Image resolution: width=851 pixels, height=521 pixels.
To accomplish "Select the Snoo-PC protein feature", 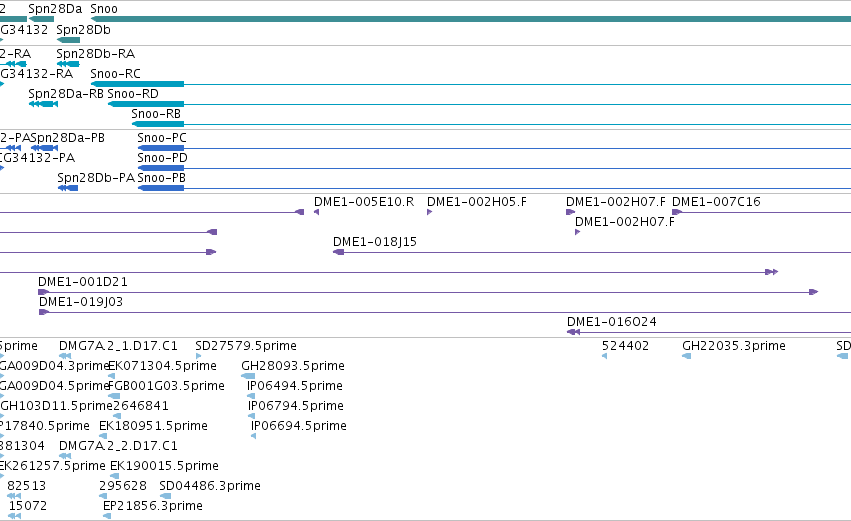I will tap(494, 148).
